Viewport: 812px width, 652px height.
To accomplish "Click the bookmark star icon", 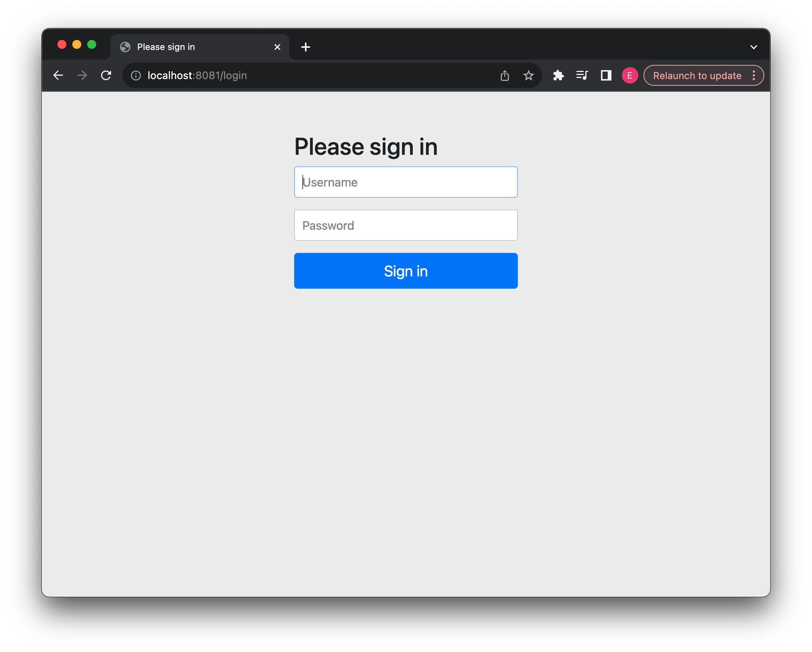I will [x=529, y=75].
